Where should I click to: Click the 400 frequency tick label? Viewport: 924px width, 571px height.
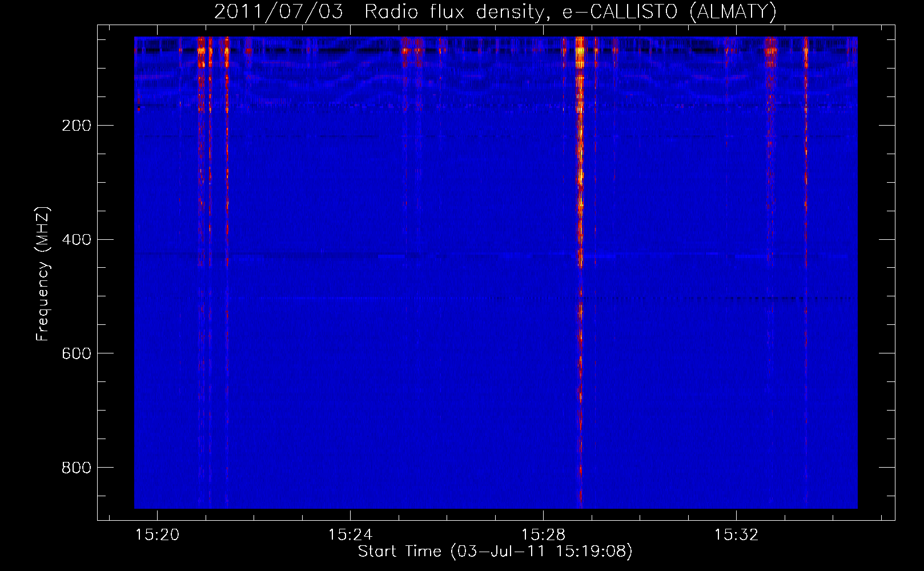point(77,240)
